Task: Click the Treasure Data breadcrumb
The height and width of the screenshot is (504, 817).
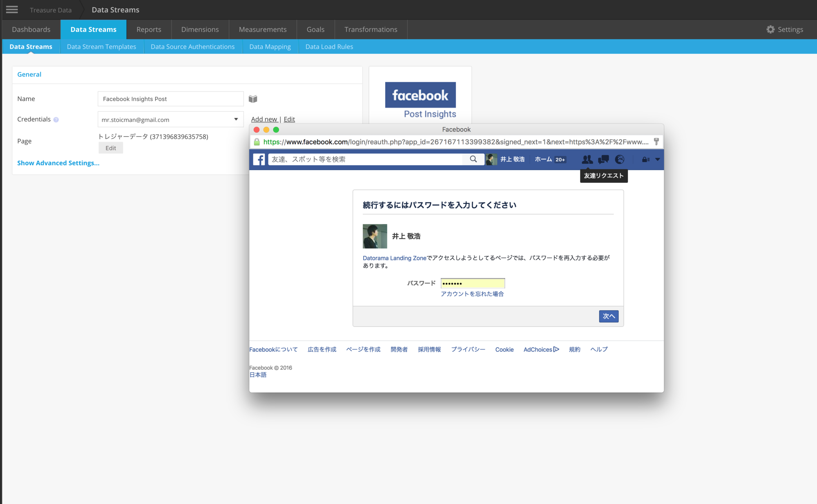Action: (x=51, y=10)
